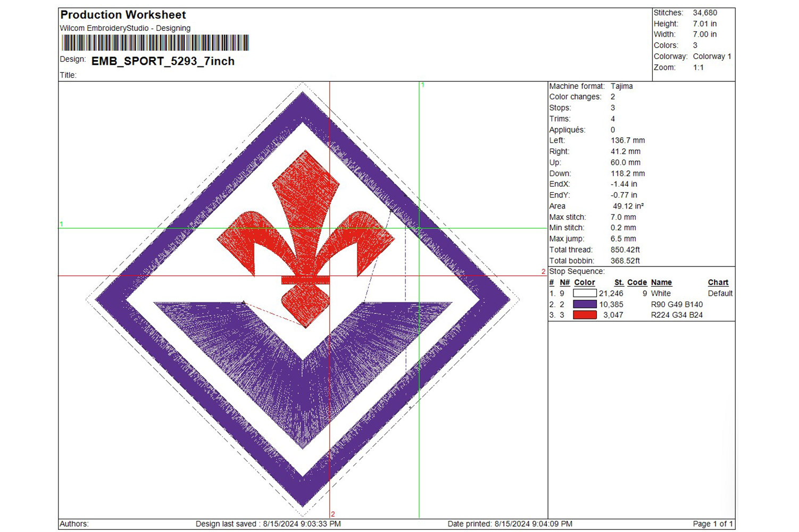Click the Authors field in the footer
The height and width of the screenshot is (532, 799).
[74, 524]
